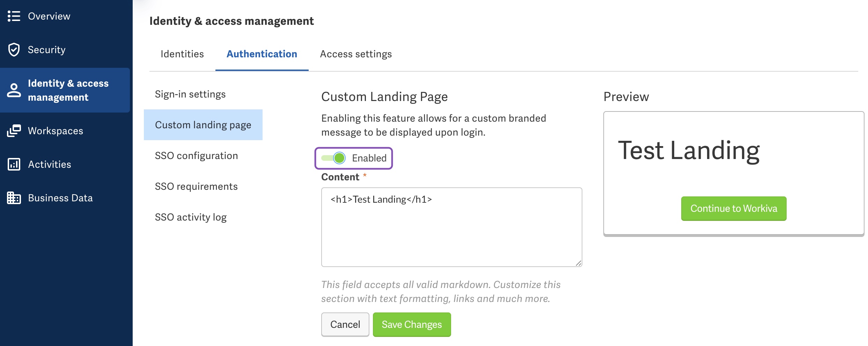The image size is (868, 346).
Task: Switch to the Identities tab
Action: click(182, 54)
